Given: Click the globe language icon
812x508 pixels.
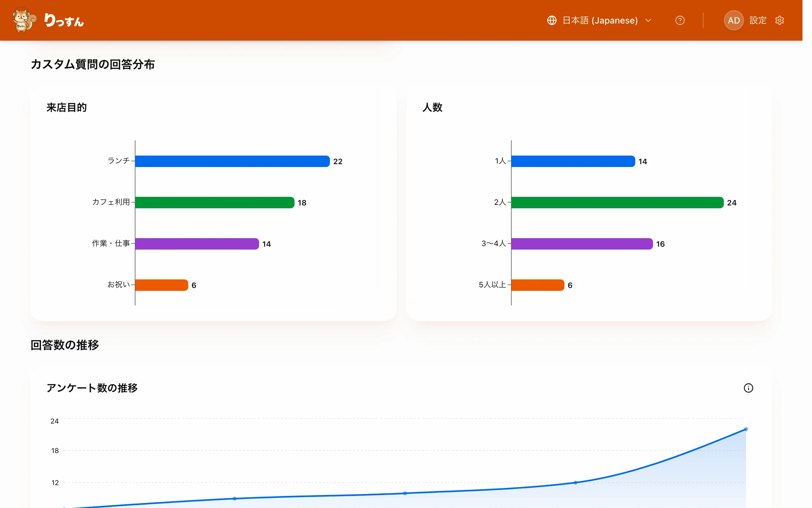Looking at the screenshot, I should (x=552, y=21).
